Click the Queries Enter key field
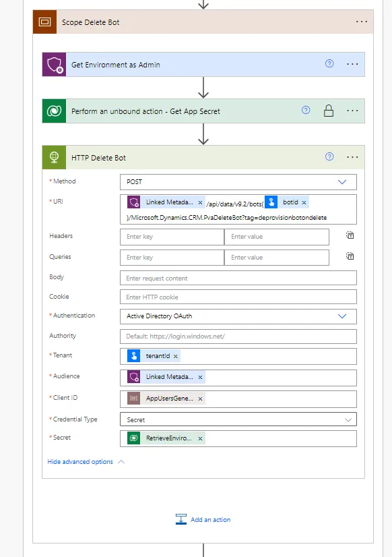The width and height of the screenshot is (392, 557). point(172,258)
